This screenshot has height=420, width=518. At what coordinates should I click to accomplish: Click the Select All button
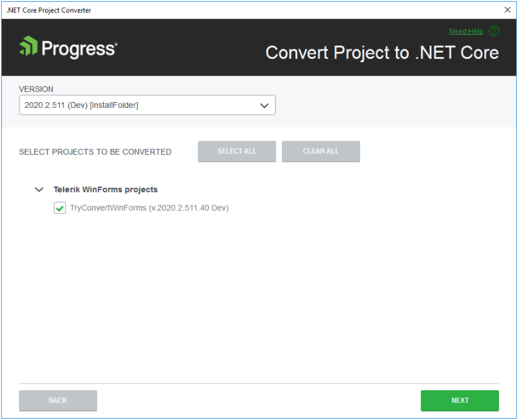[x=237, y=151]
